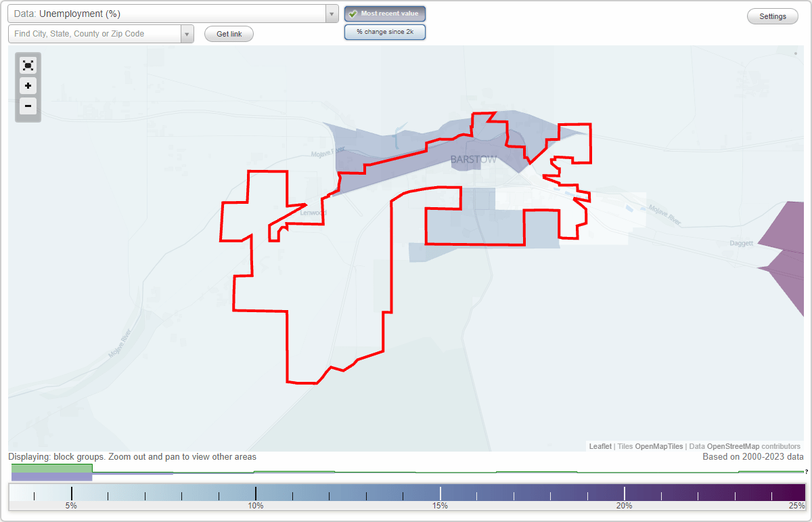The image size is (812, 522).
Task: Enable the Most recent value option
Action: point(385,14)
